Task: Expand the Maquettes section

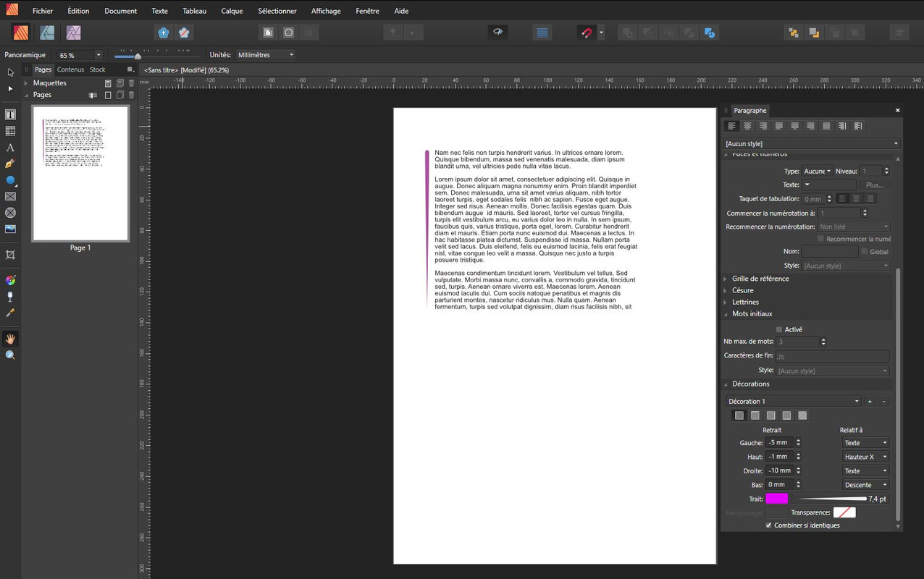Action: click(26, 83)
